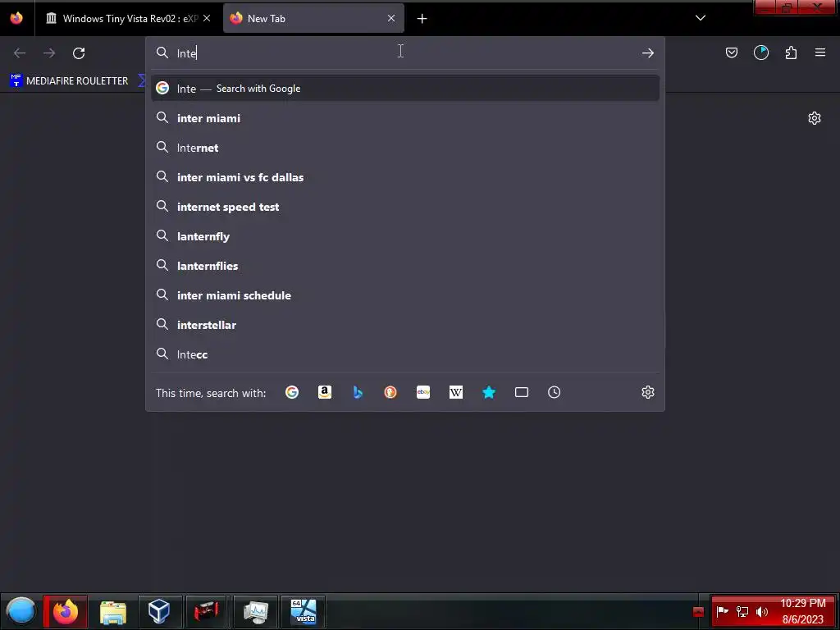Pick 'inter miami schedule' suggestion

tap(405, 295)
